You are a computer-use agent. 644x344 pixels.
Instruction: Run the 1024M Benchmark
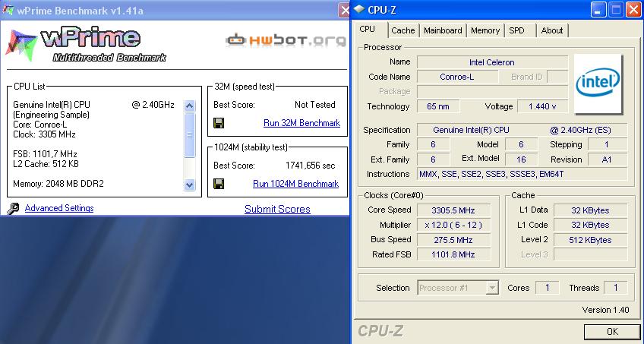[295, 184]
